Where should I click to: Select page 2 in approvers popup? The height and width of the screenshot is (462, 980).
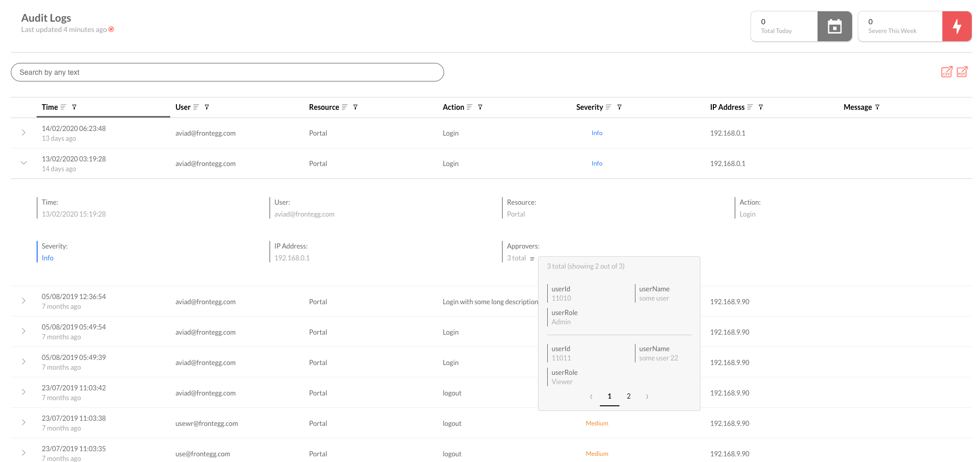pyautogui.click(x=629, y=397)
